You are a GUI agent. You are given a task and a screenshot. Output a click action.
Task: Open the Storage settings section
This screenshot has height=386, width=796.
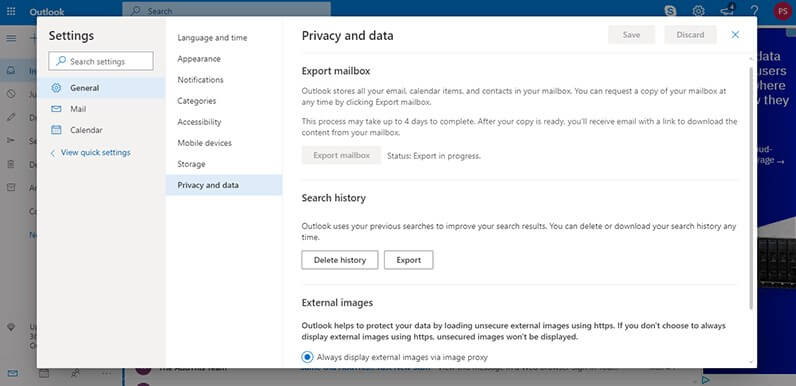click(x=191, y=164)
